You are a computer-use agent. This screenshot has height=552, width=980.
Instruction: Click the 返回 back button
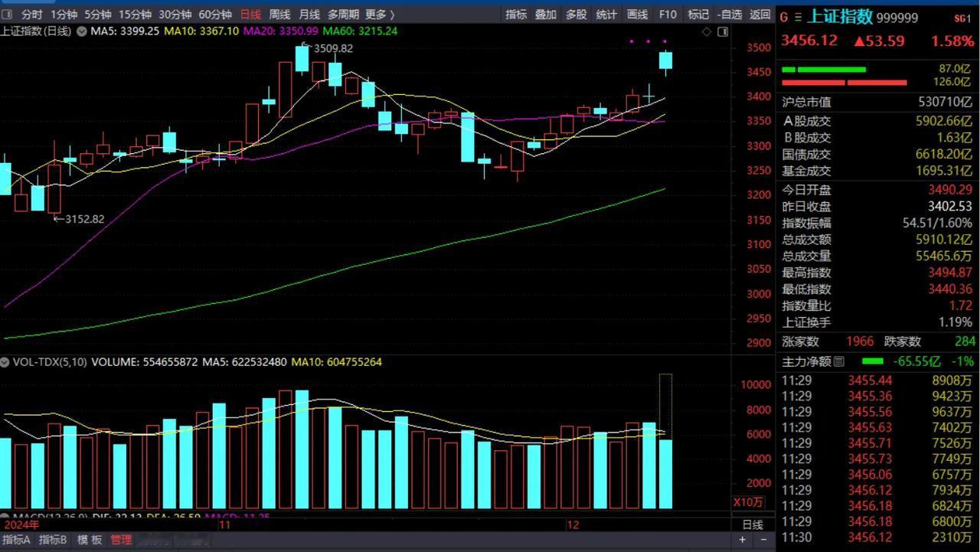759,15
